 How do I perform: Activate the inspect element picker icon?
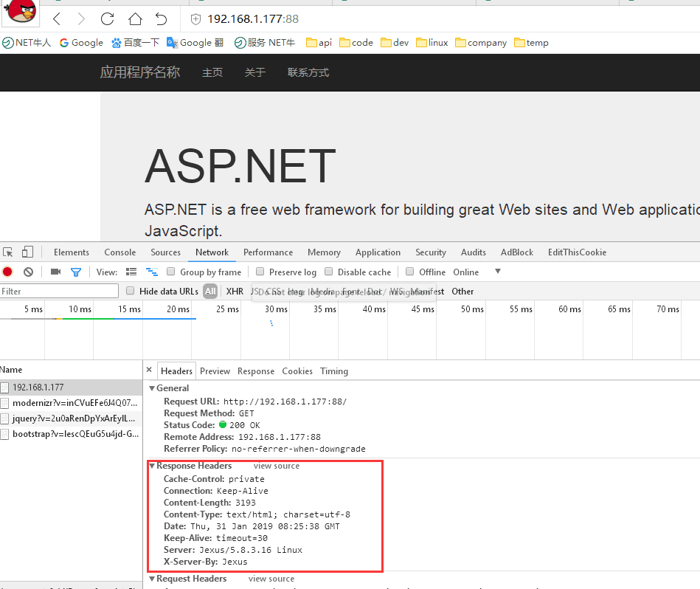click(8, 252)
